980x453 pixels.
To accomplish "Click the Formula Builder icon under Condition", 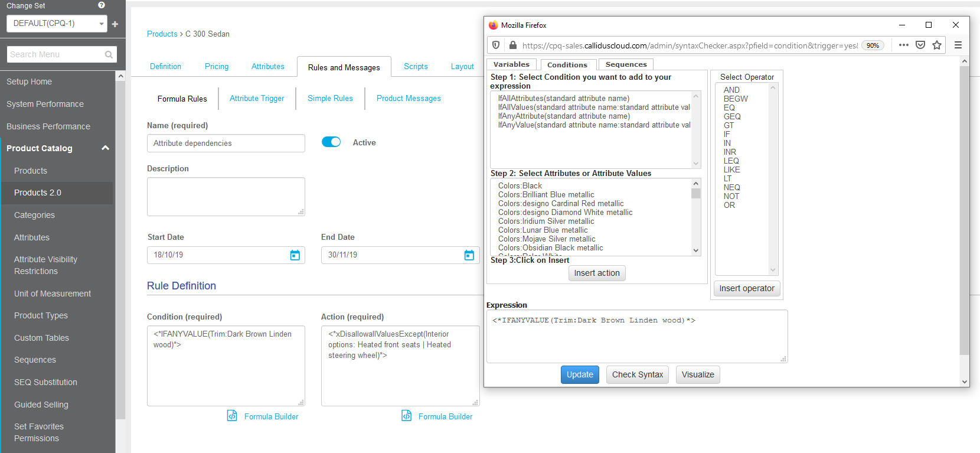I will [x=232, y=416].
